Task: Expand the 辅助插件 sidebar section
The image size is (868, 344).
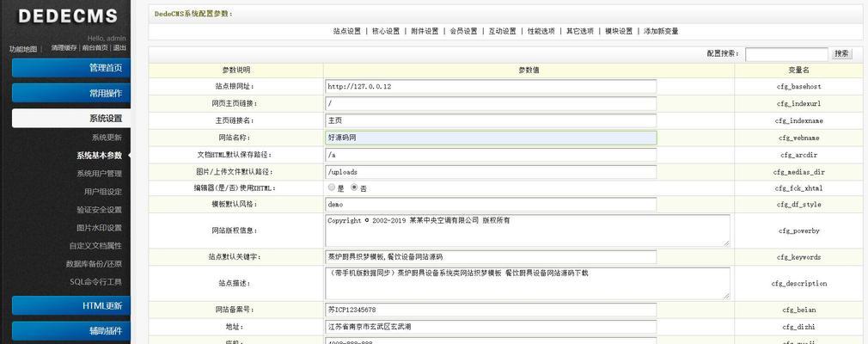Action: click(x=70, y=331)
